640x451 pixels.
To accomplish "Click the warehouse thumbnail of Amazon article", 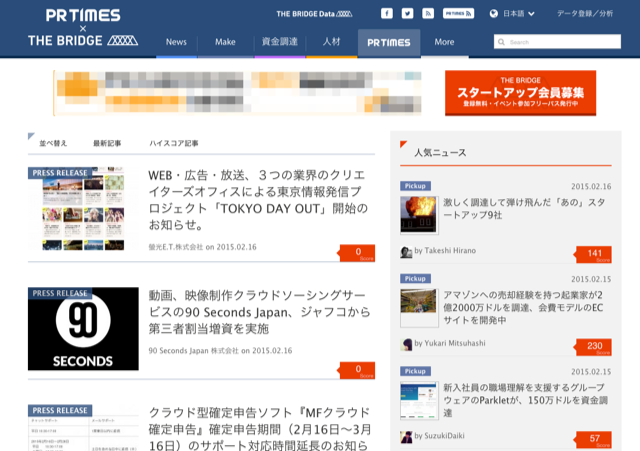I will click(x=419, y=308).
